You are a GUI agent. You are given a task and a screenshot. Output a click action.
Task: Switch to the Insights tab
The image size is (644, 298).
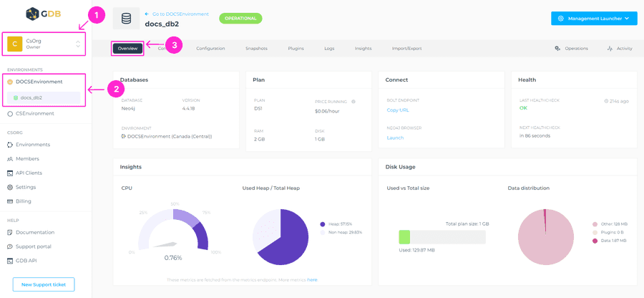pos(363,49)
